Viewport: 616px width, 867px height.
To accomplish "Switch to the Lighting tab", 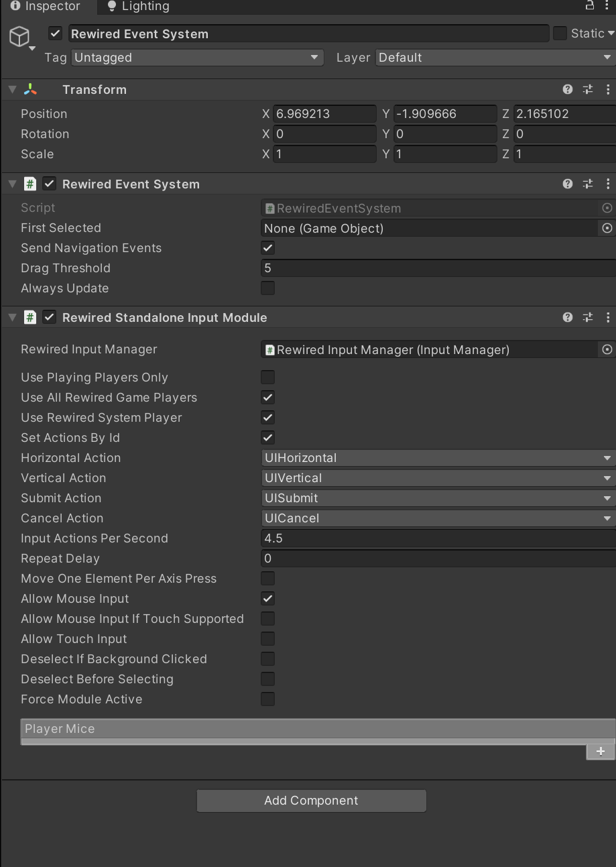I will coord(138,6).
